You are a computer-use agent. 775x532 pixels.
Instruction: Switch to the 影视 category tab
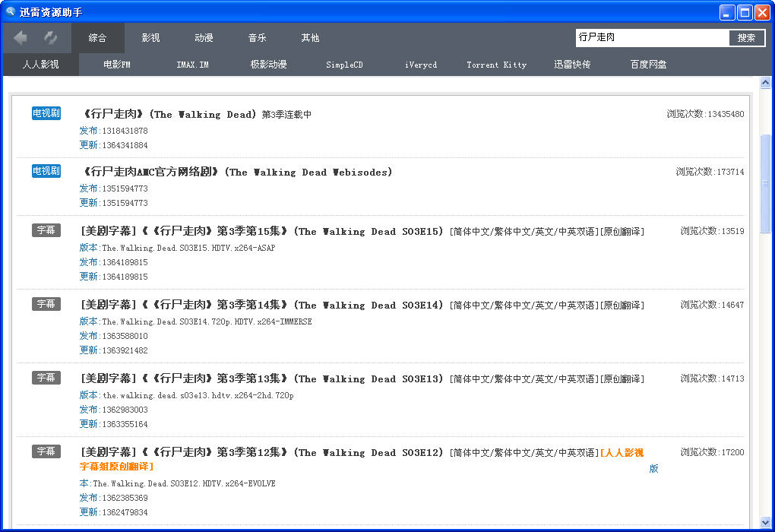click(150, 38)
